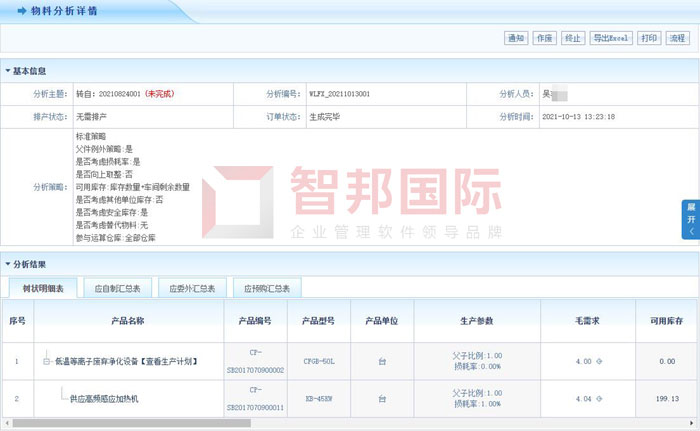Open 查看生产计划 link in row 1
700x431 pixels.
pyautogui.click(x=169, y=361)
